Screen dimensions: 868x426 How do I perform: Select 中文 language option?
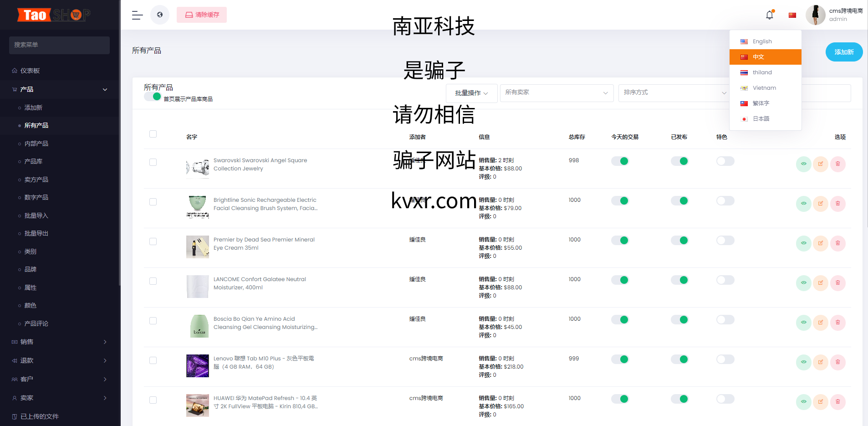(765, 57)
